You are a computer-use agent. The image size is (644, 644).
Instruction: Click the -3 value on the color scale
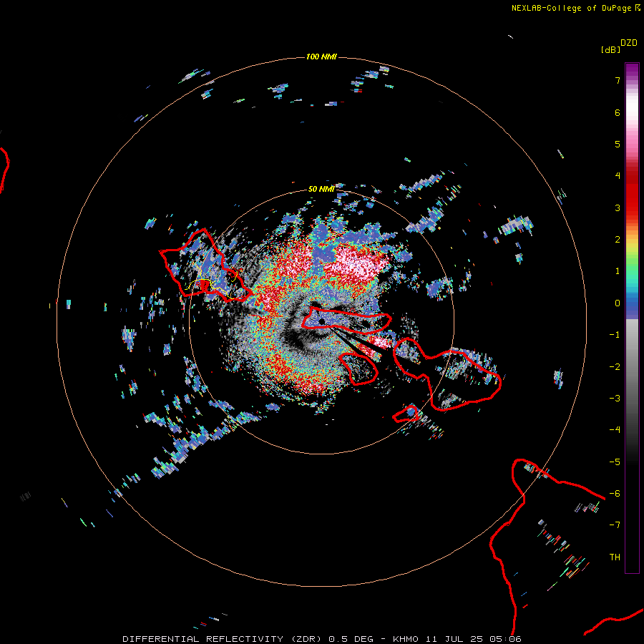tap(615, 399)
